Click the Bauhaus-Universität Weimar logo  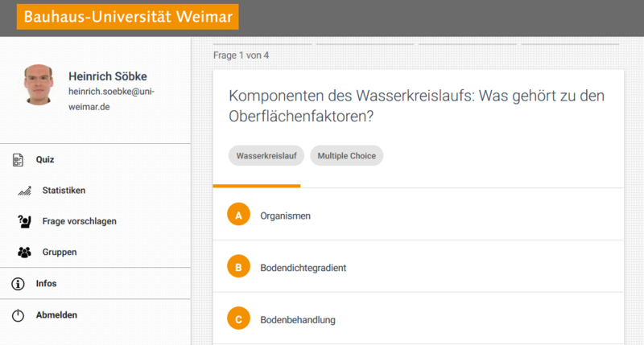click(127, 17)
